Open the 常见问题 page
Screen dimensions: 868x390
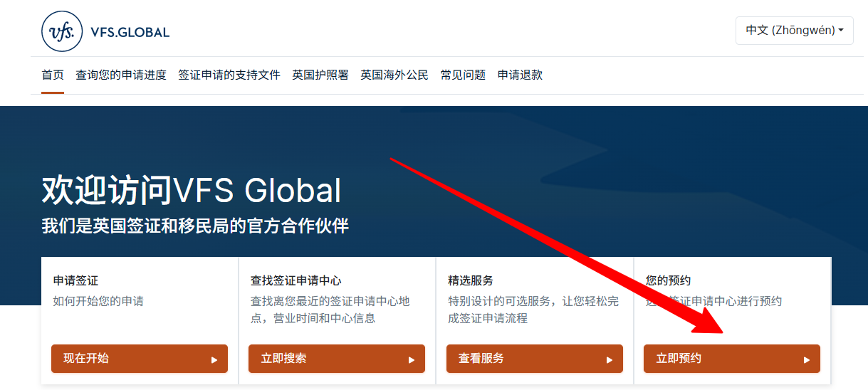463,75
